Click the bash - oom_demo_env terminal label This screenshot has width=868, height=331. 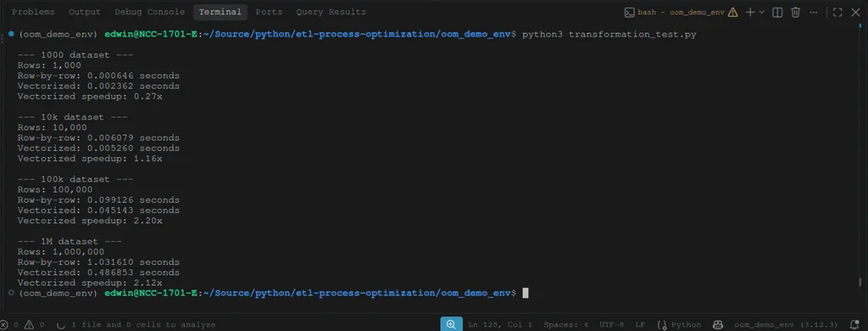[x=681, y=12]
